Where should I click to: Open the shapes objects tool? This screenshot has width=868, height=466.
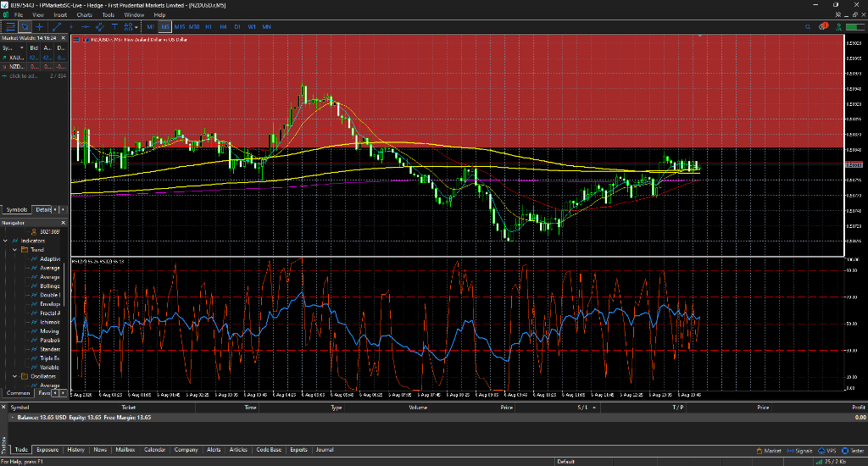129,26
